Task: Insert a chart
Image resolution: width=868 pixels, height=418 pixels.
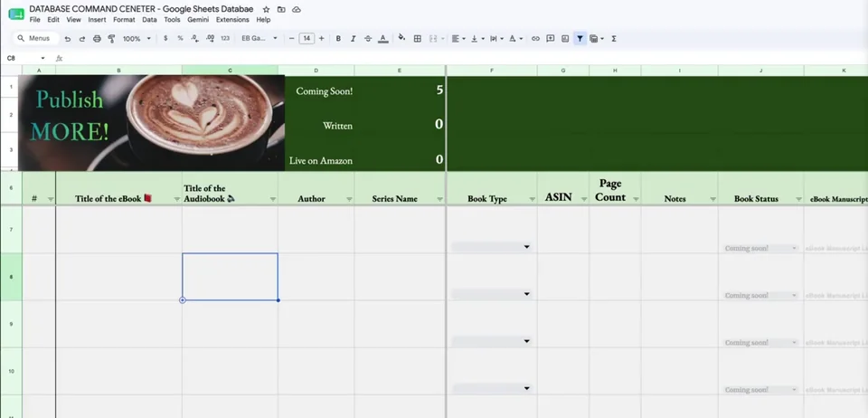Action: pos(564,39)
